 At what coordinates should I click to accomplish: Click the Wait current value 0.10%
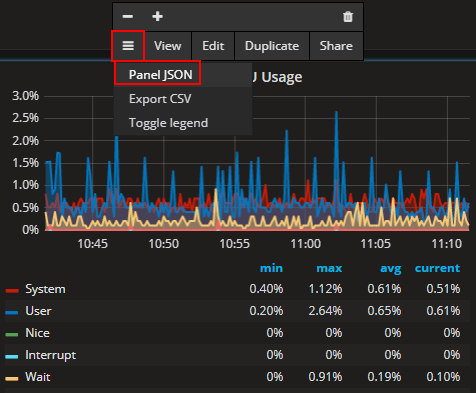tap(443, 377)
